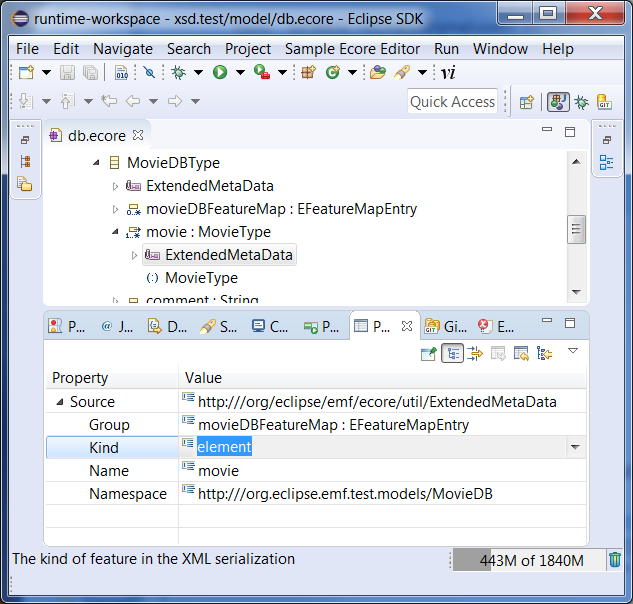Click the Run Last Tool icon
The height and width of the screenshot is (604, 633).
(x=262, y=73)
